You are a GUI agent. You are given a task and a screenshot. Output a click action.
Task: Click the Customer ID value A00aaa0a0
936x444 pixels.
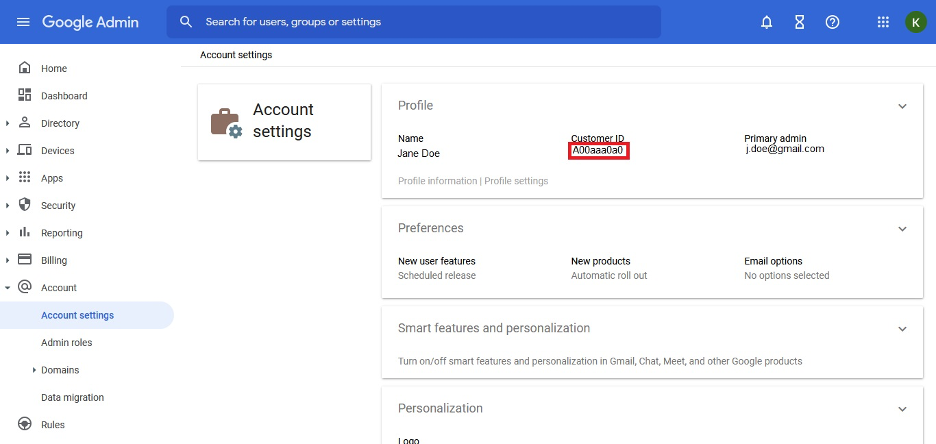pos(598,151)
